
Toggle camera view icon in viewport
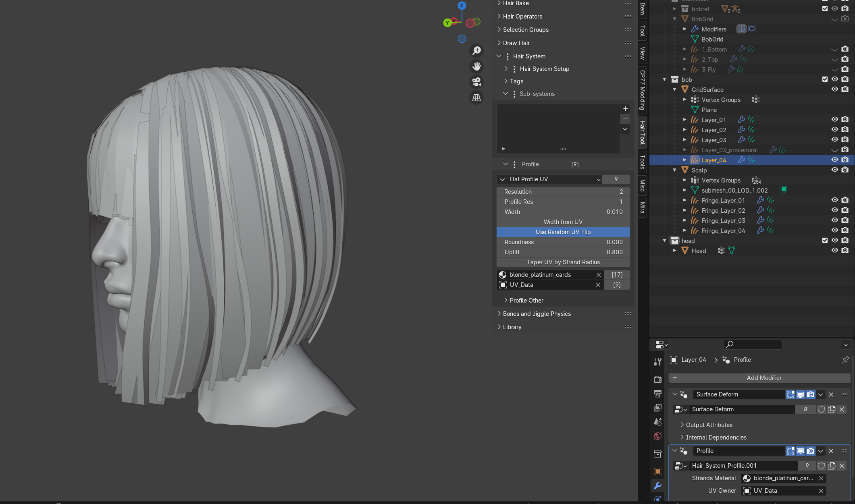point(476,82)
